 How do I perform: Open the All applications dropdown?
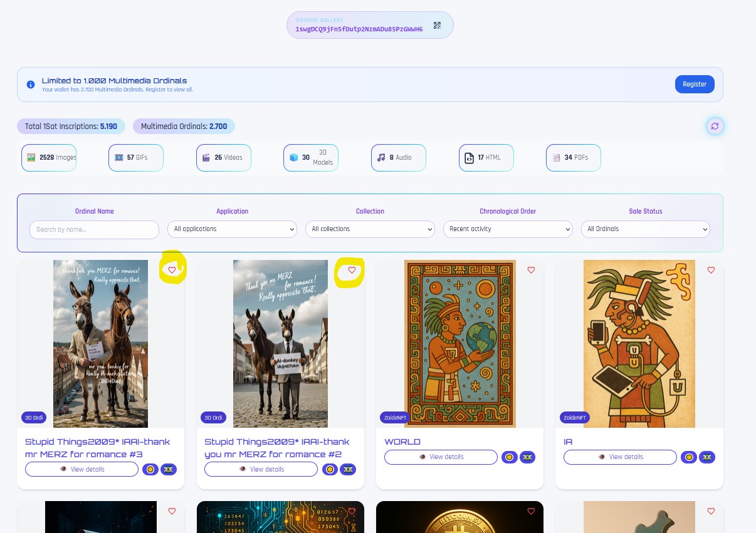click(x=232, y=229)
